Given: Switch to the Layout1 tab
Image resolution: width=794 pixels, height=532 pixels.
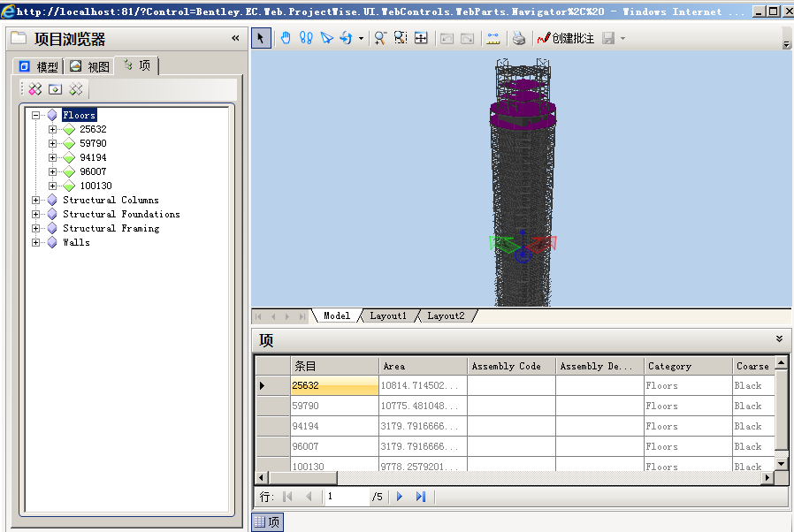Looking at the screenshot, I should (x=388, y=315).
